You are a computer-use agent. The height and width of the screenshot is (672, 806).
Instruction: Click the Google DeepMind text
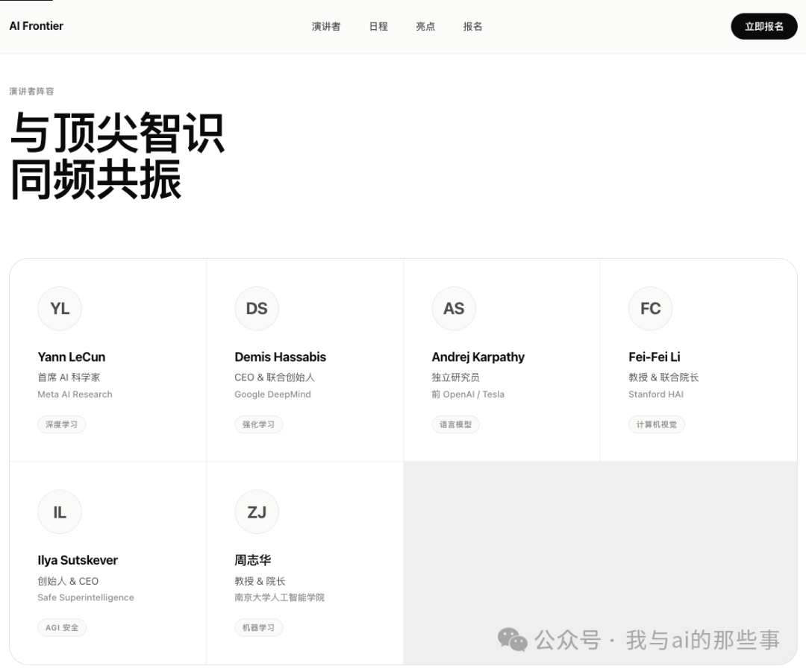coord(272,394)
